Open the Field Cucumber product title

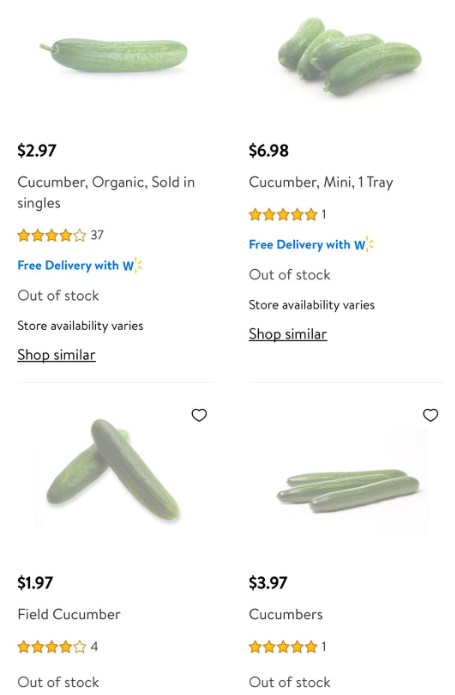(69, 614)
